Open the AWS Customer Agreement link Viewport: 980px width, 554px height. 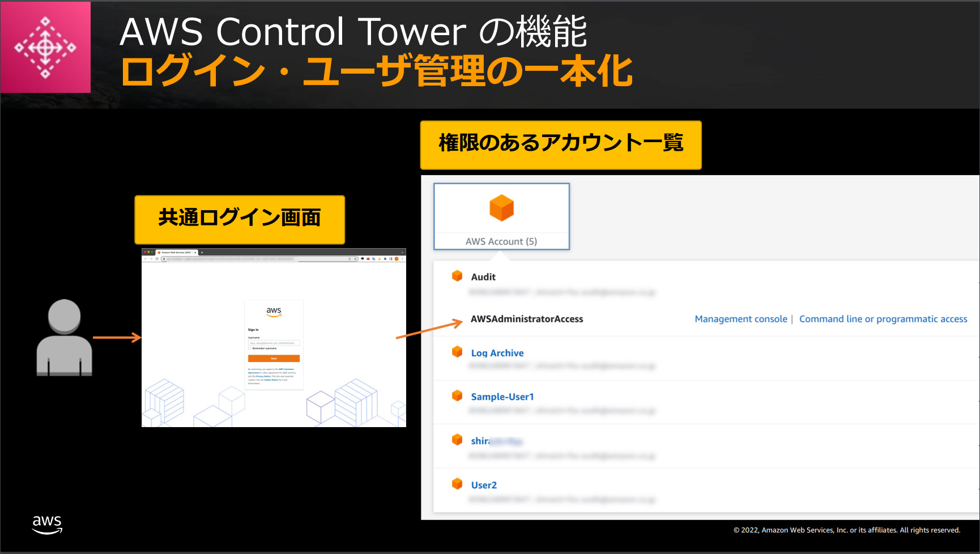coord(286,369)
